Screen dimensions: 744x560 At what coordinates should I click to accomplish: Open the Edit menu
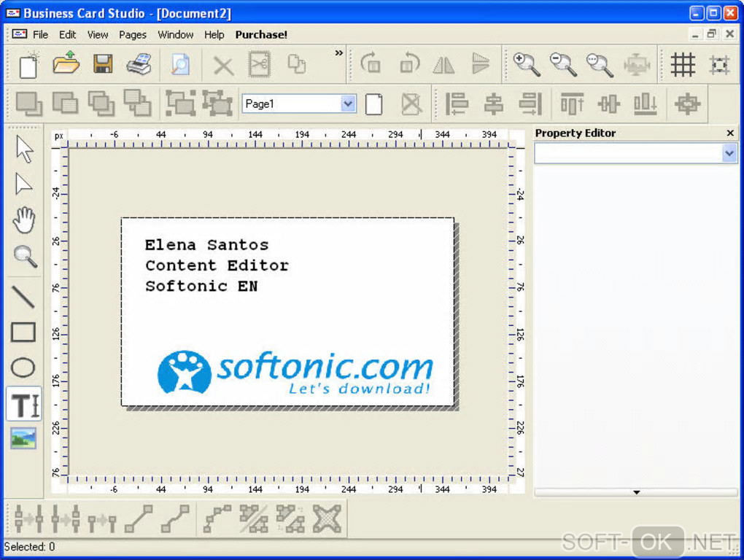pyautogui.click(x=67, y=34)
